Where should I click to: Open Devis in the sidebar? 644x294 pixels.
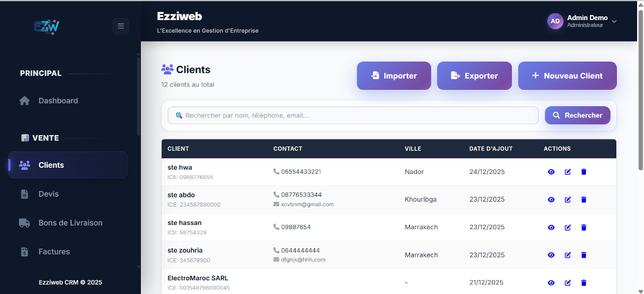coord(68,194)
